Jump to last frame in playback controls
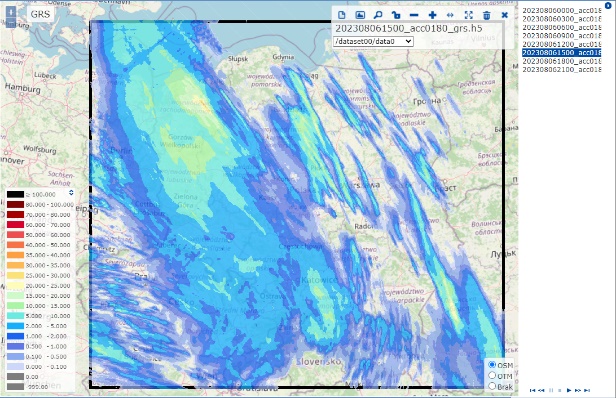This screenshot has height=398, width=616. pyautogui.click(x=587, y=390)
